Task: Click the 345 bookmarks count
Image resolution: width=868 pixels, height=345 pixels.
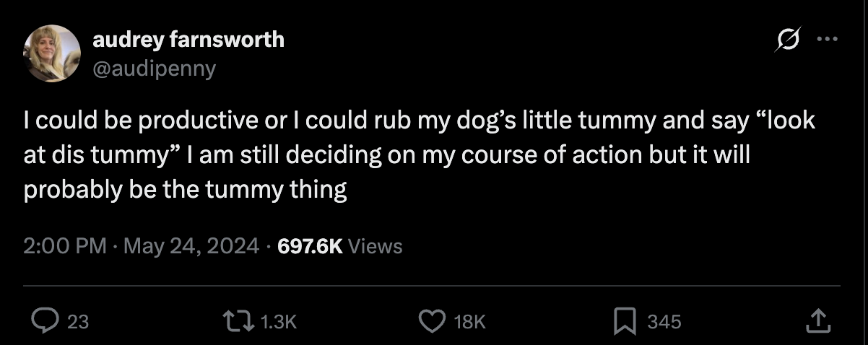Action: pos(664,321)
